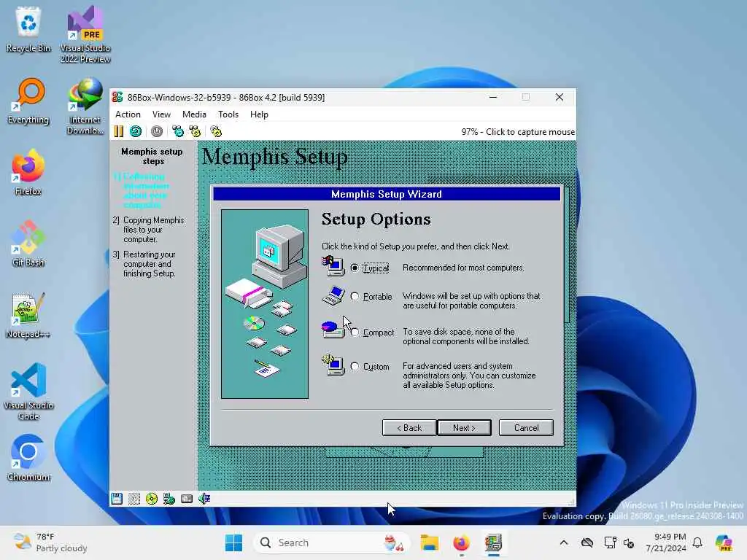Click the Compact setup disk icon
This screenshot has height=560, width=747.
pos(333,329)
